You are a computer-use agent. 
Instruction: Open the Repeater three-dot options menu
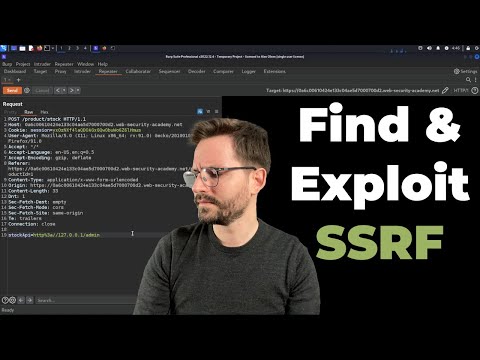(x=476, y=80)
